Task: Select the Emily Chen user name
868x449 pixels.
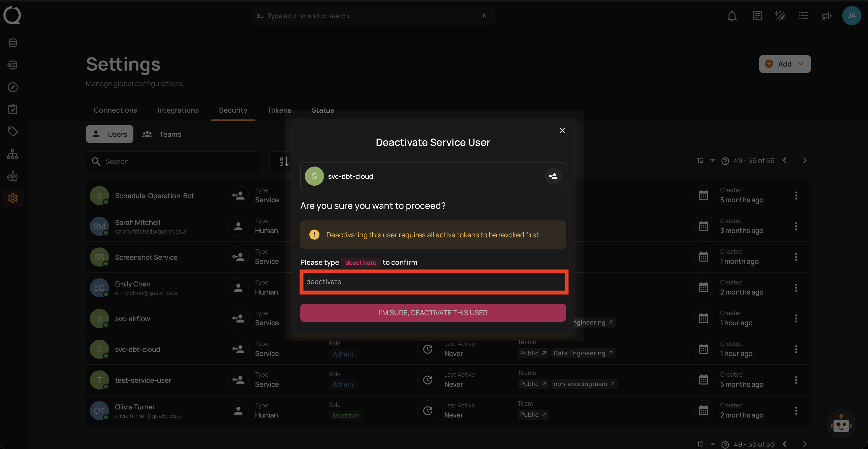Action: click(132, 284)
